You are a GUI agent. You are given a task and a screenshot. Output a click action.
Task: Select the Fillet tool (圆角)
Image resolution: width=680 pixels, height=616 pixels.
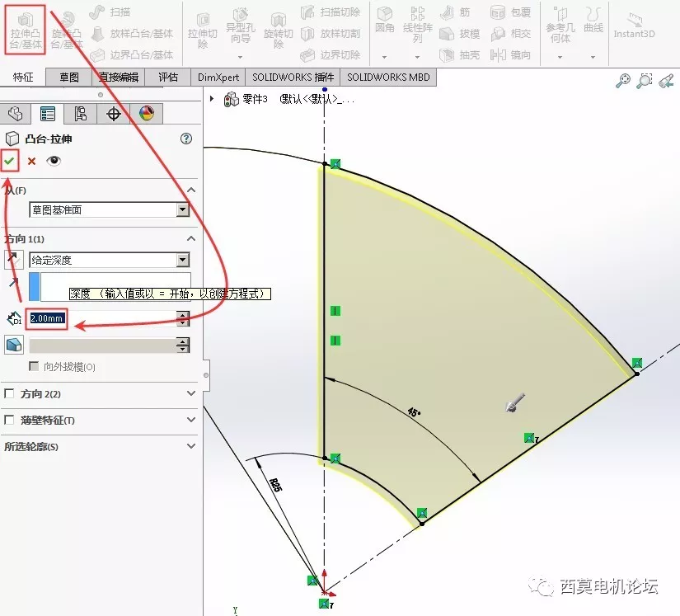point(384,21)
